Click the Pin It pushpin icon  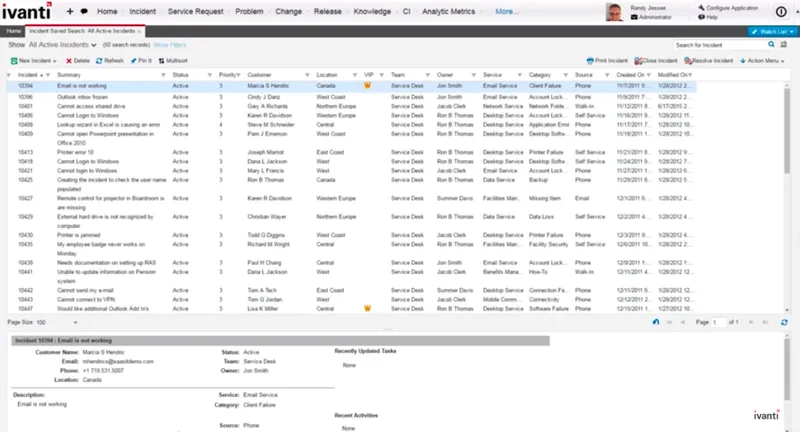(x=134, y=61)
